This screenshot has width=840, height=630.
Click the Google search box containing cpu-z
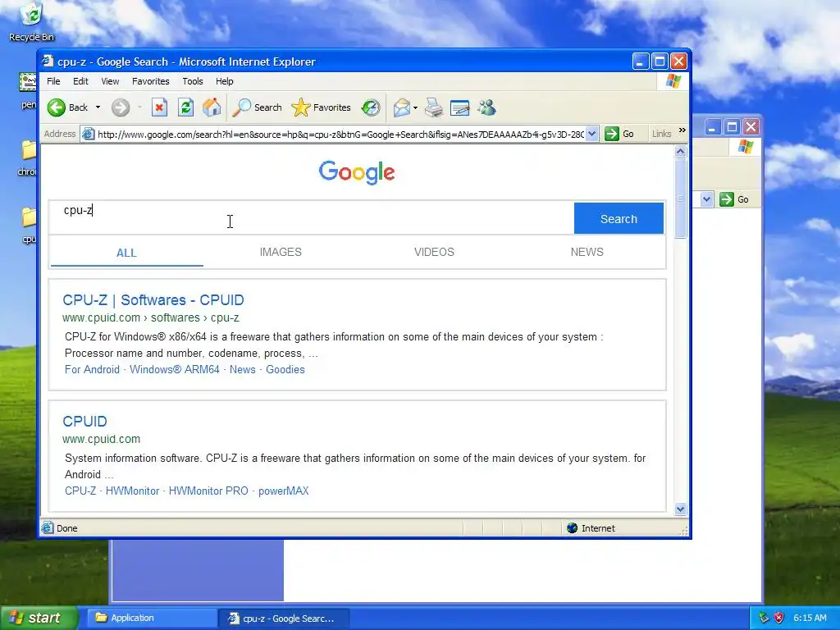coord(311,217)
